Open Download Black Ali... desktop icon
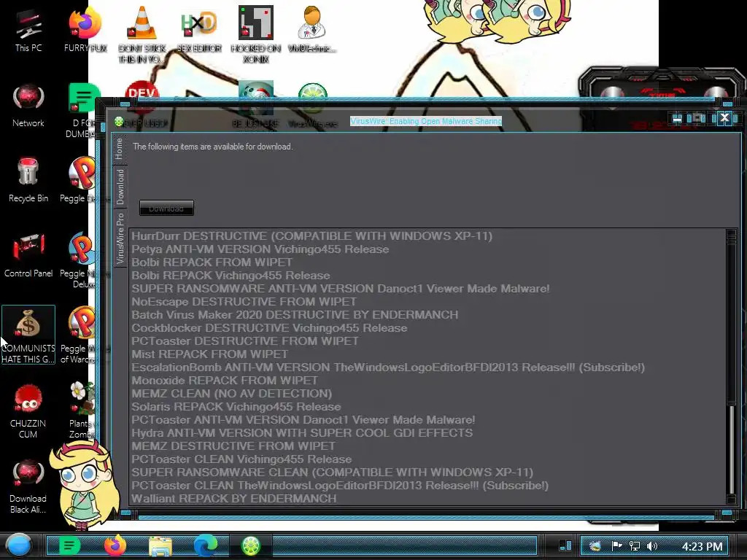Screen dimensions: 747x560 (28, 486)
